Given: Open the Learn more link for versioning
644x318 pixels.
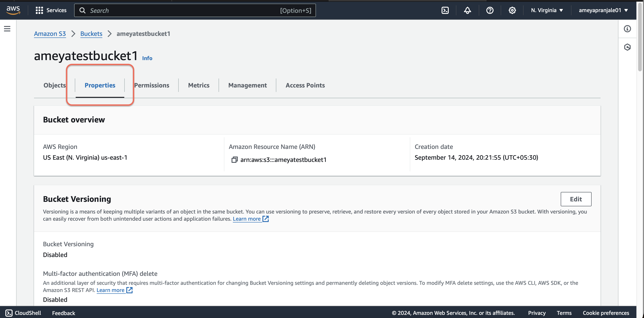Looking at the screenshot, I should pyautogui.click(x=251, y=218).
